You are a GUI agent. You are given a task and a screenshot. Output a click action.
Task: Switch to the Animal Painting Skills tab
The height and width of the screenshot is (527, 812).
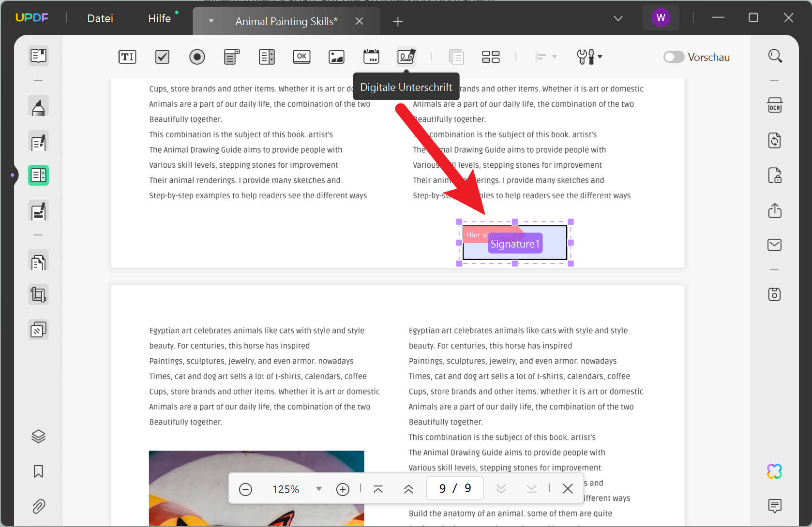pyautogui.click(x=286, y=21)
